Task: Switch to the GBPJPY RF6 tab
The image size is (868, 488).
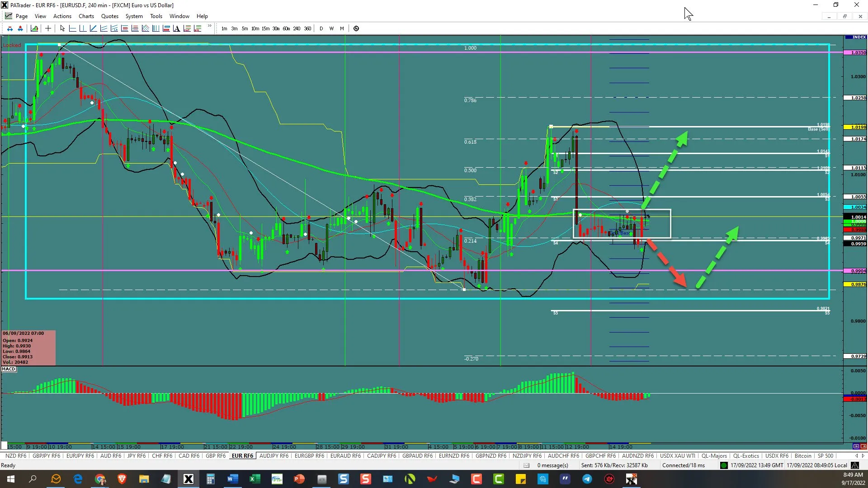Action: [x=46, y=456]
